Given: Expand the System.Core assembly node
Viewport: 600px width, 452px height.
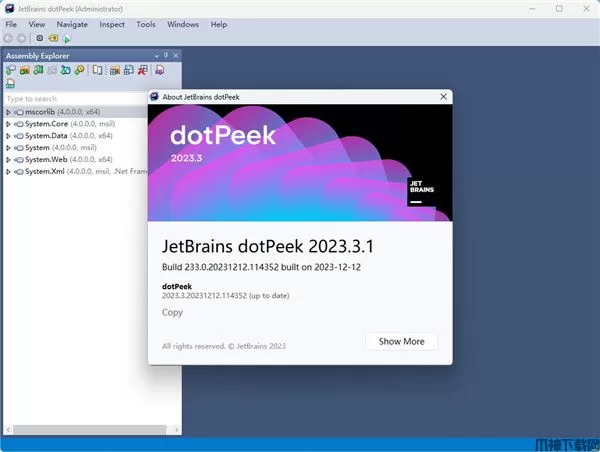Looking at the screenshot, I should [x=8, y=124].
